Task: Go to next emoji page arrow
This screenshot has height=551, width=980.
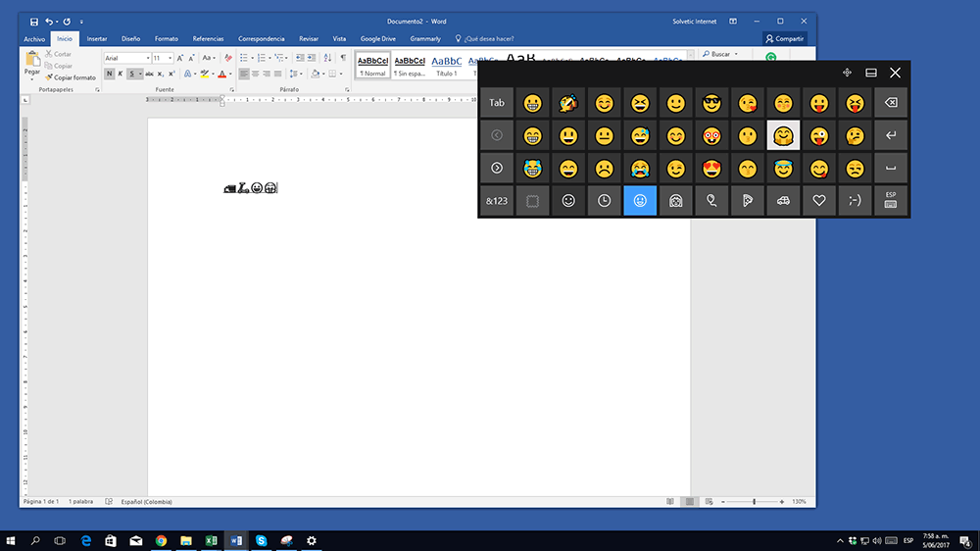Action: (497, 169)
